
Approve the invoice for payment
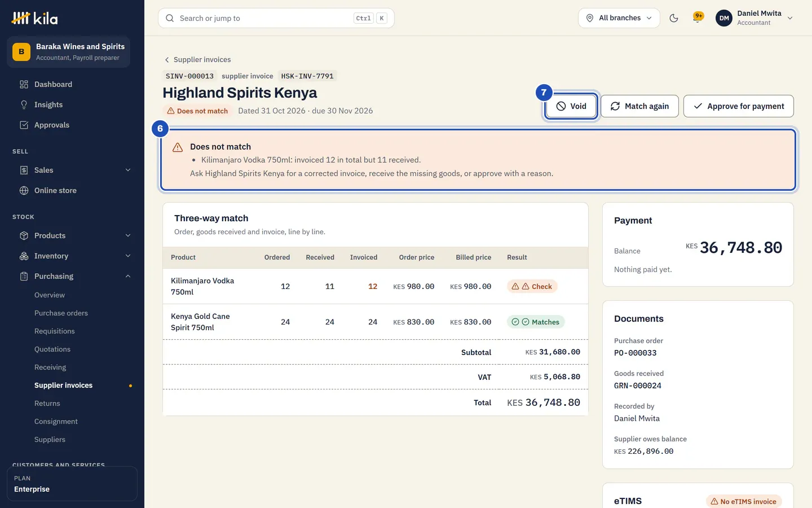(x=739, y=106)
